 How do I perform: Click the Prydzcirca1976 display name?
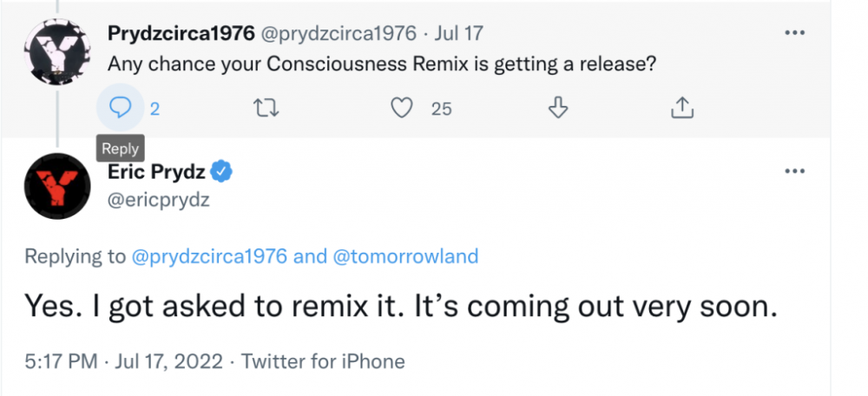coord(181,33)
